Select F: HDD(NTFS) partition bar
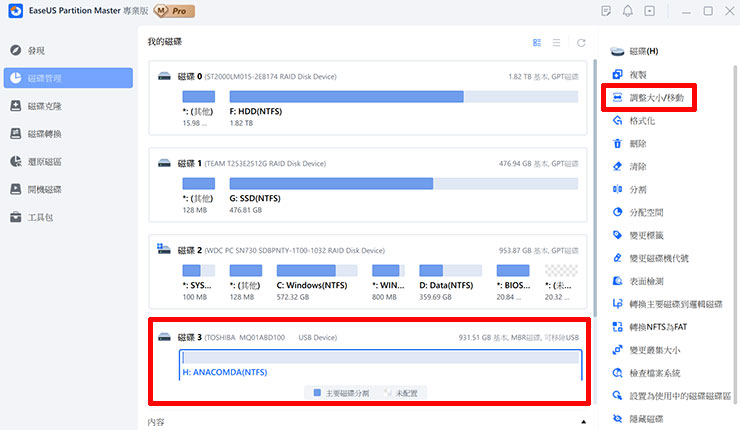Screen dimensions: 740x430 (x=404, y=97)
